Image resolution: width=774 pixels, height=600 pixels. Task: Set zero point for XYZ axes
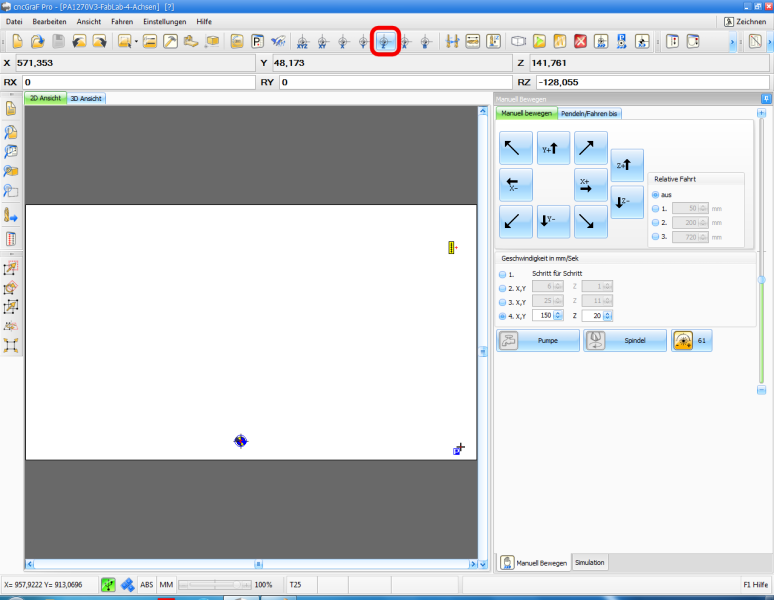[303, 42]
